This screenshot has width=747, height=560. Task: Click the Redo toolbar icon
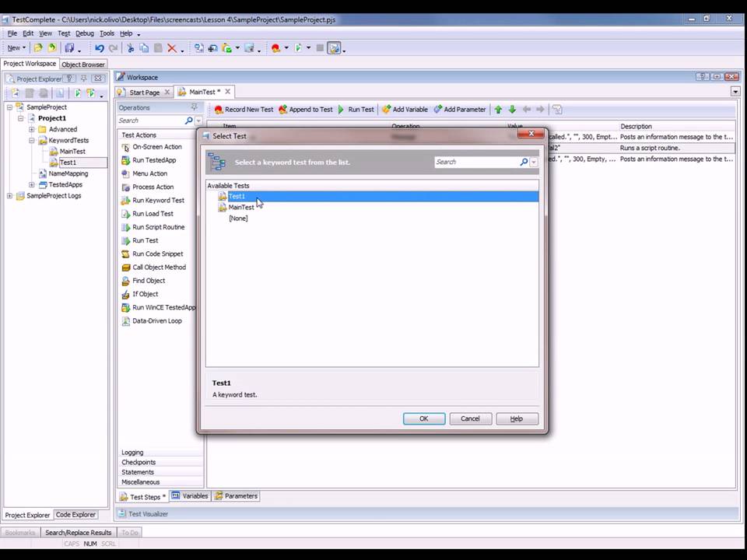pos(113,48)
